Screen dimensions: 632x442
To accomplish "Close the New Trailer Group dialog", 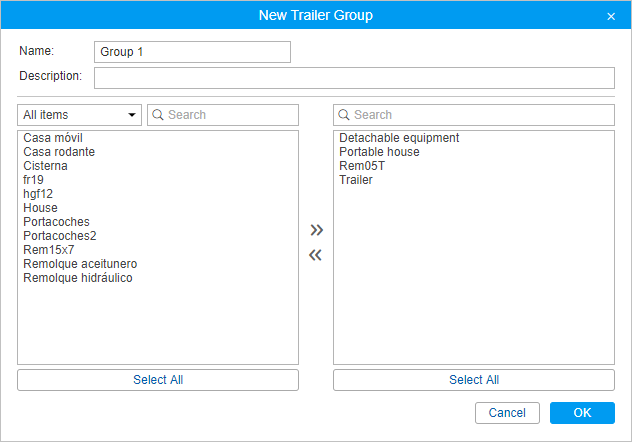I will (x=611, y=16).
